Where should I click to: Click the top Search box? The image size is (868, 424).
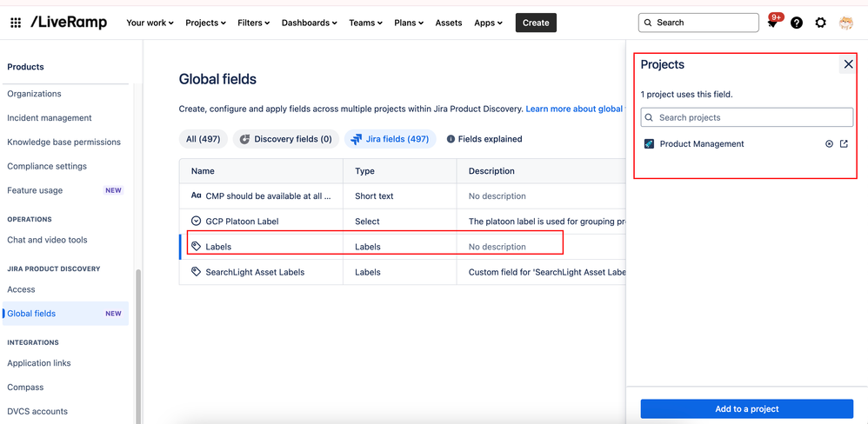pos(698,23)
